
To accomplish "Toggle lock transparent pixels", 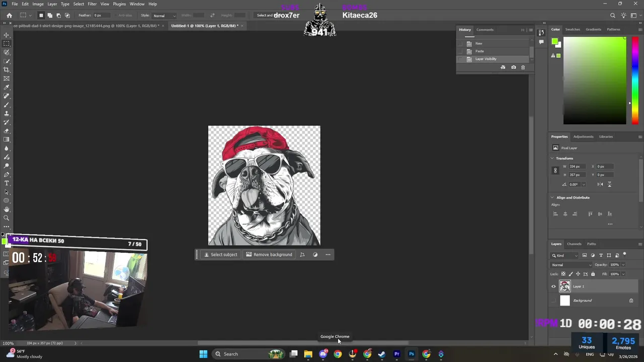I will [563, 274].
